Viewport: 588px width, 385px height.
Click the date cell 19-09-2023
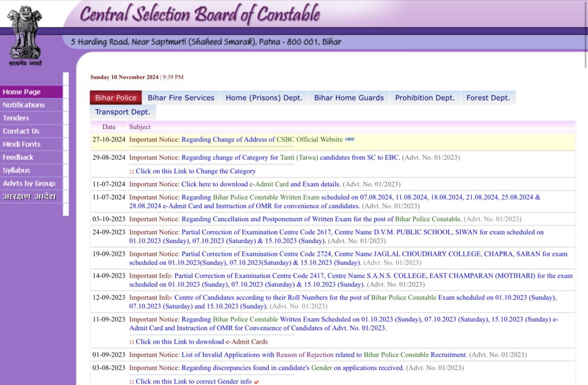pos(109,254)
